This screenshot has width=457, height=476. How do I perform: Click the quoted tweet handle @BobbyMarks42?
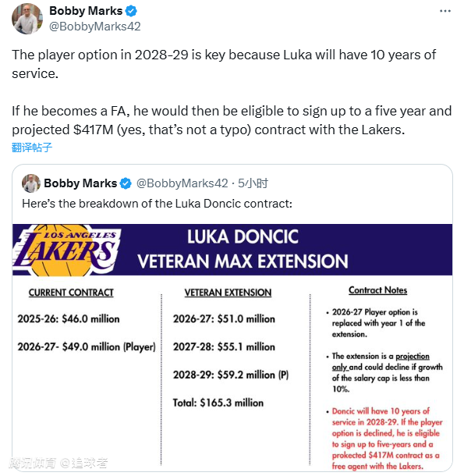coord(182,183)
